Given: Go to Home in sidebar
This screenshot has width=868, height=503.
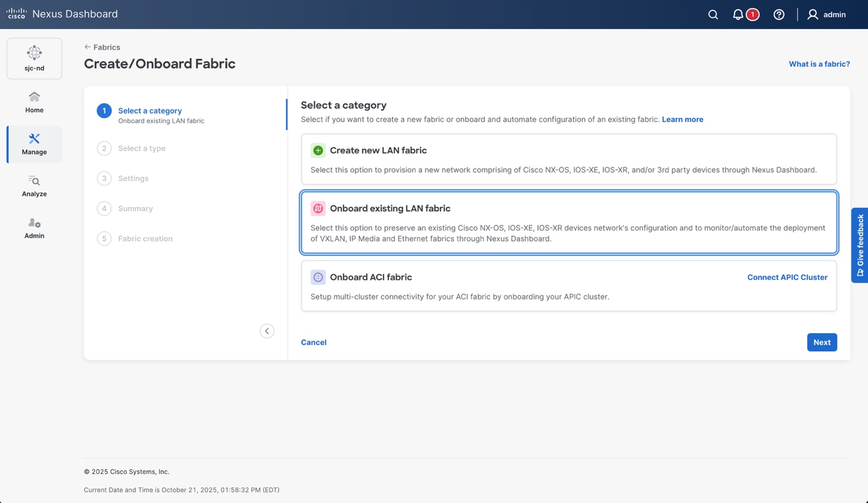Looking at the screenshot, I should (x=35, y=102).
